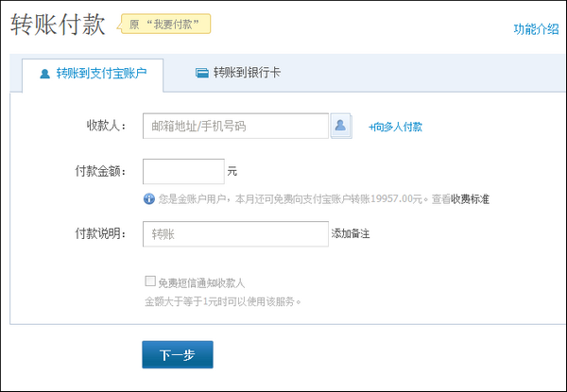Click the 原“我要付款” yellow tooltip label
This screenshot has width=567, height=392.
pyautogui.click(x=164, y=25)
